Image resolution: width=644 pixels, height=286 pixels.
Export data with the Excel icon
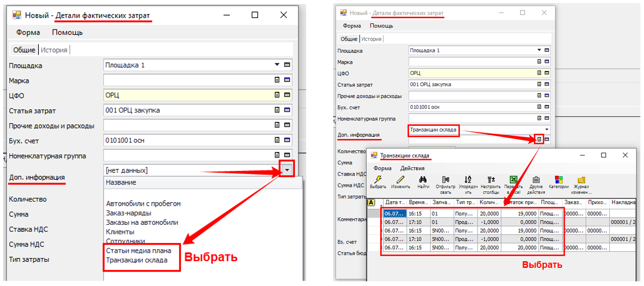pyautogui.click(x=514, y=179)
